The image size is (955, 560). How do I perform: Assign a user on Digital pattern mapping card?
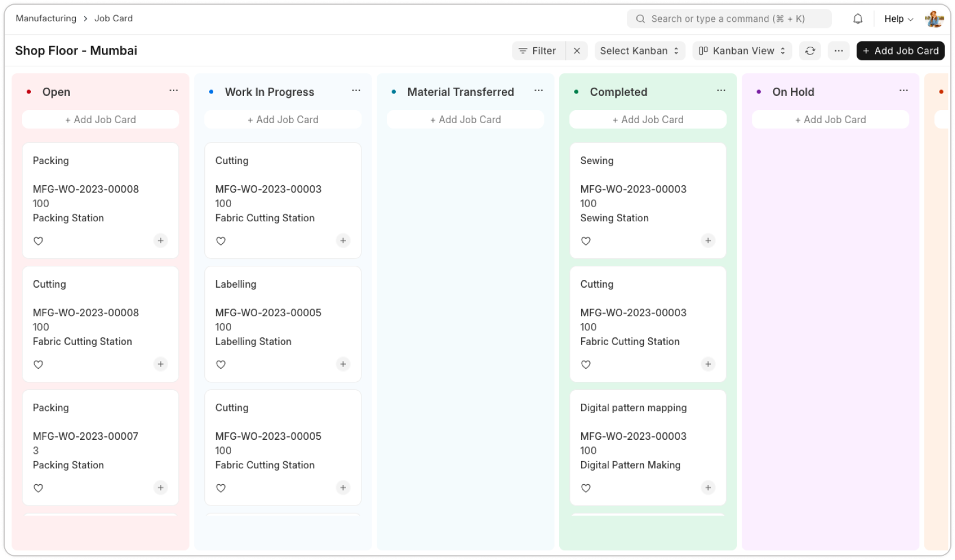[708, 488]
